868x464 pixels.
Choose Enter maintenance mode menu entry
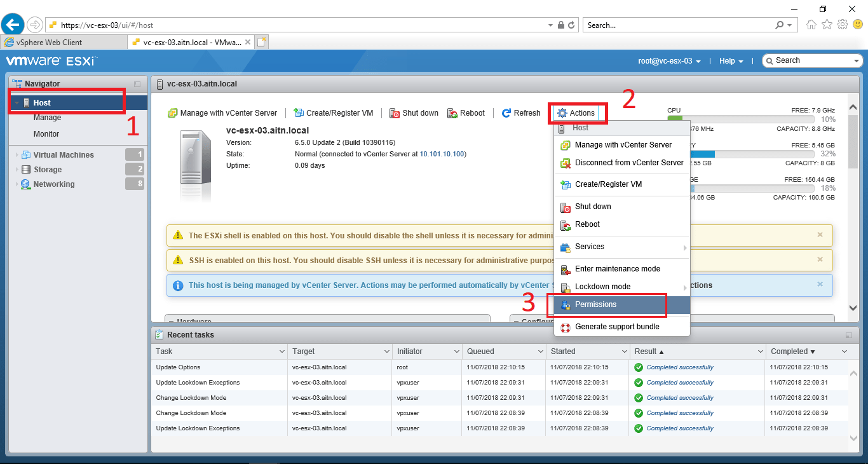(617, 269)
